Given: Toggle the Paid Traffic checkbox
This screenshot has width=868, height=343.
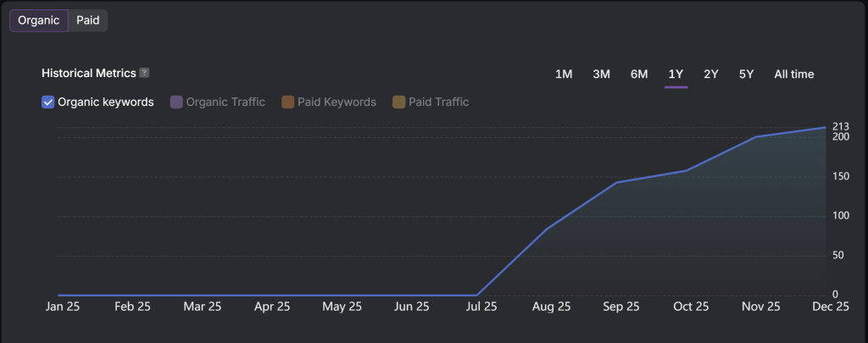Looking at the screenshot, I should pyautogui.click(x=399, y=102).
